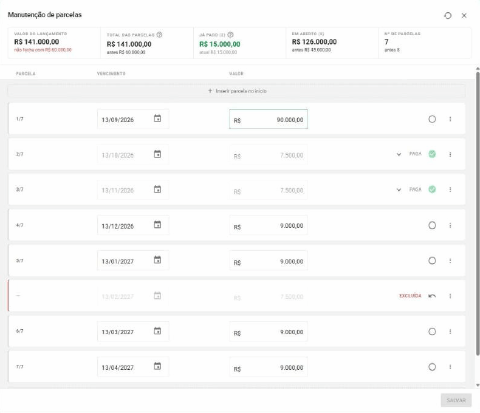Click the Salvar button
Image resolution: width=480 pixels, height=413 pixels.
click(x=456, y=400)
